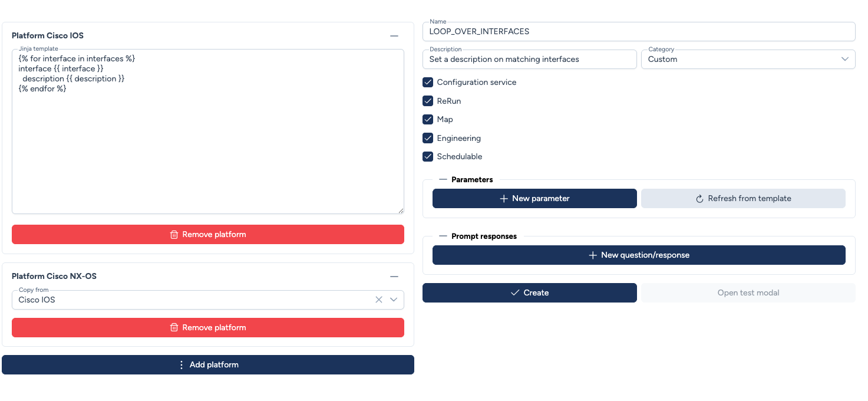
Task: Remove the Cisco IOS platform
Action: pyautogui.click(x=208, y=235)
